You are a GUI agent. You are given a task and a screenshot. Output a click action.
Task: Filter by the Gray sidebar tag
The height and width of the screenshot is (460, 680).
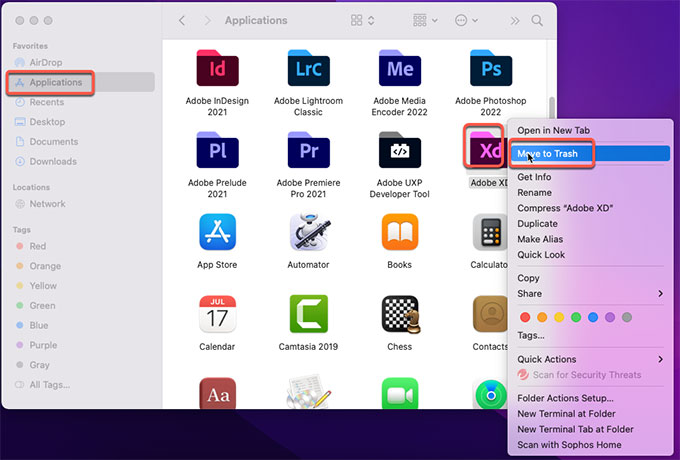tap(33, 365)
